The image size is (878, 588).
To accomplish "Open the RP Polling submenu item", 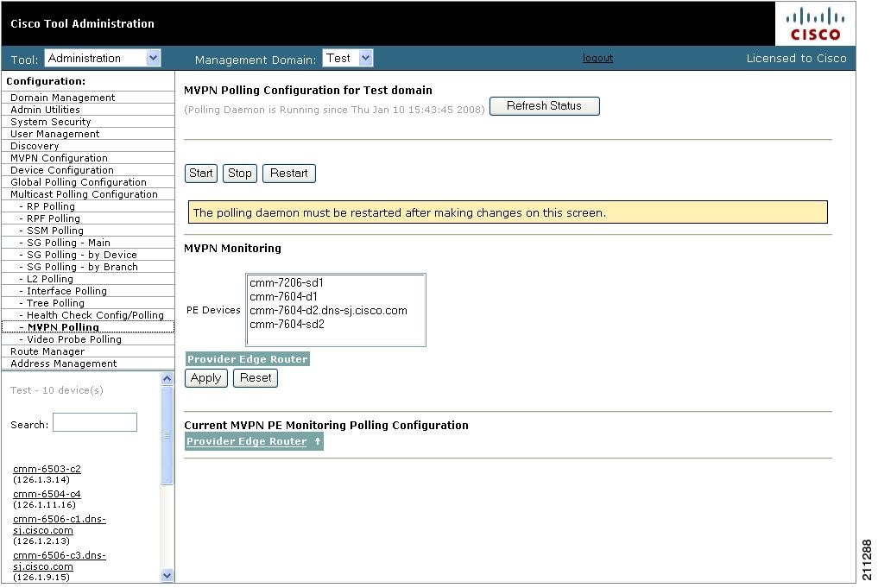I will 50,206.
